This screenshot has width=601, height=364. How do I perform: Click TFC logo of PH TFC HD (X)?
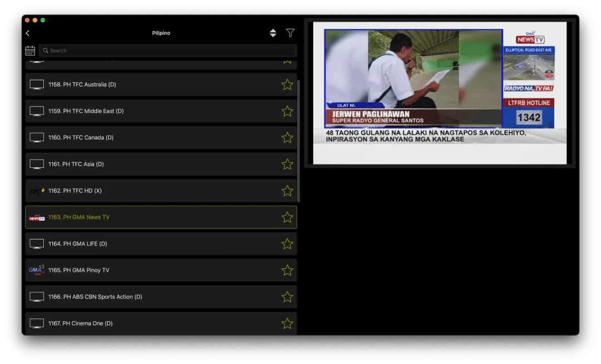pos(37,191)
